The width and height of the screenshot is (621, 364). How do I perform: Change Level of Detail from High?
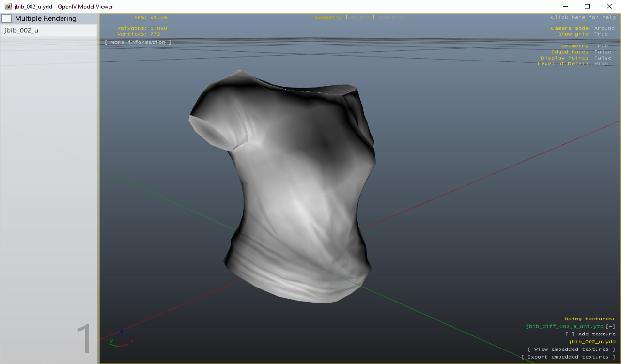tap(573, 63)
